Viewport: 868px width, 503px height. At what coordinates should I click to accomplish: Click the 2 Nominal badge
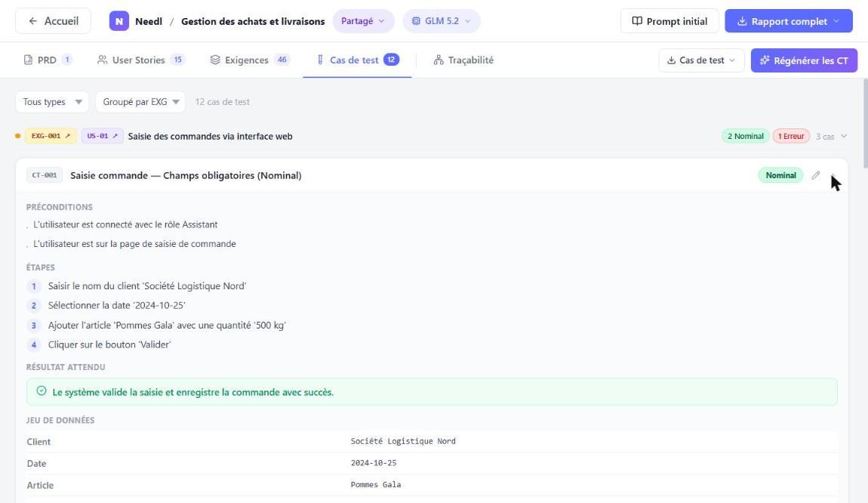click(x=745, y=136)
